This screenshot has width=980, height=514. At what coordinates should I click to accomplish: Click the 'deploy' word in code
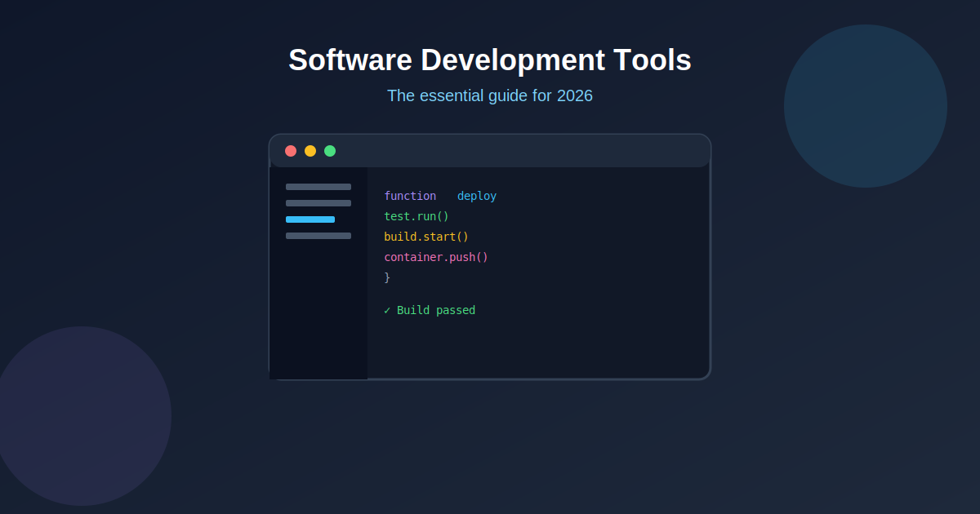pos(477,196)
